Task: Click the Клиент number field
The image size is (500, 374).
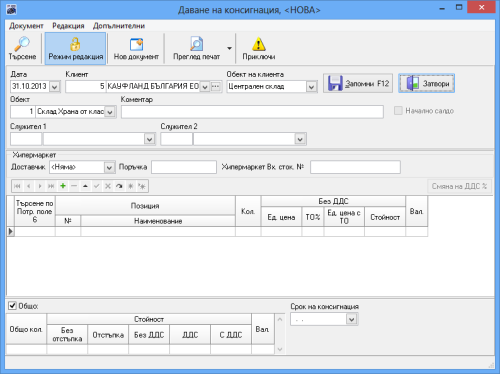Action: point(86,87)
